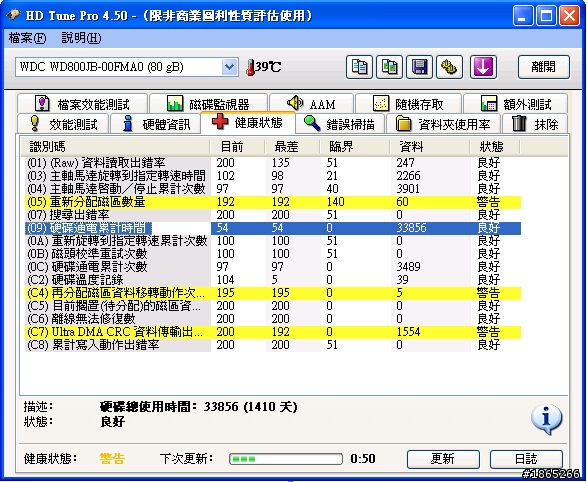Click the next update progress bar
Screen dimensions: 587x482
[286, 459]
